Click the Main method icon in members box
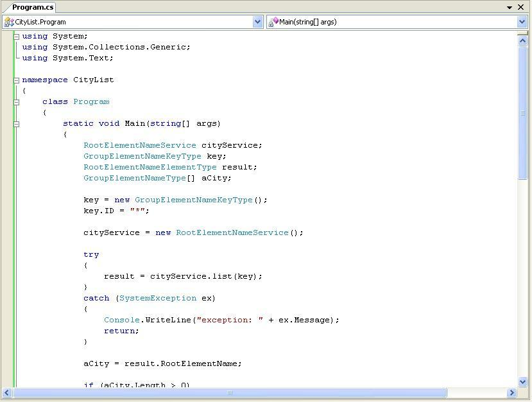Image resolution: width=532 pixels, height=402 pixels. coord(273,22)
